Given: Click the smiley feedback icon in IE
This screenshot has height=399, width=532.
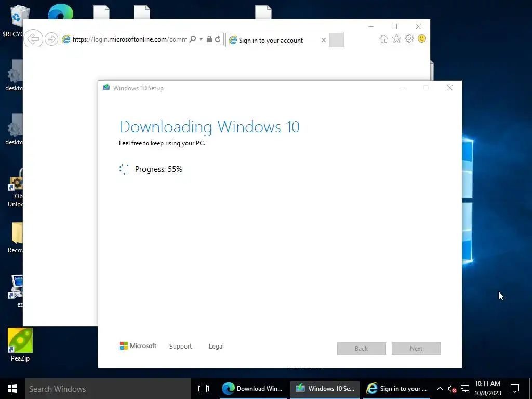Looking at the screenshot, I should pyautogui.click(x=422, y=38).
